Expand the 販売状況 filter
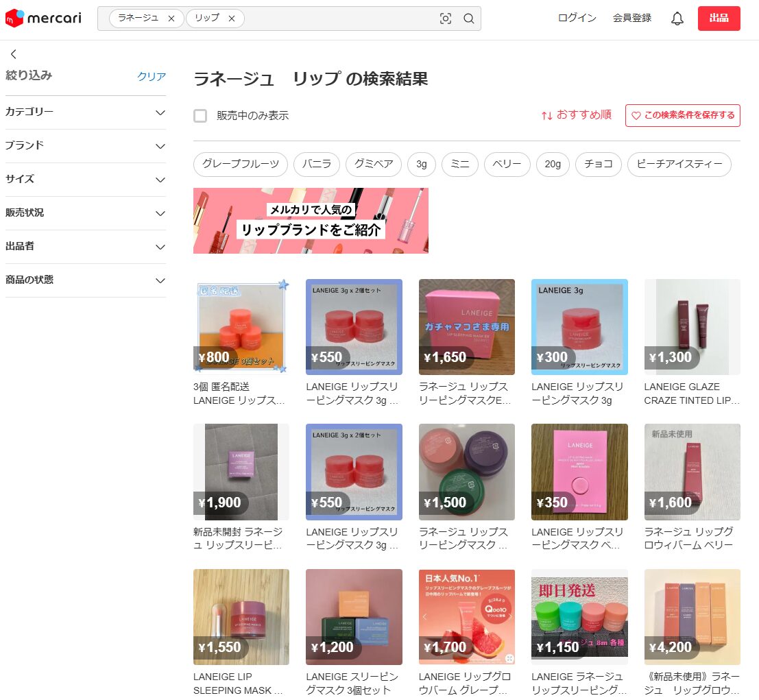This screenshot has height=700, width=759. click(85, 213)
